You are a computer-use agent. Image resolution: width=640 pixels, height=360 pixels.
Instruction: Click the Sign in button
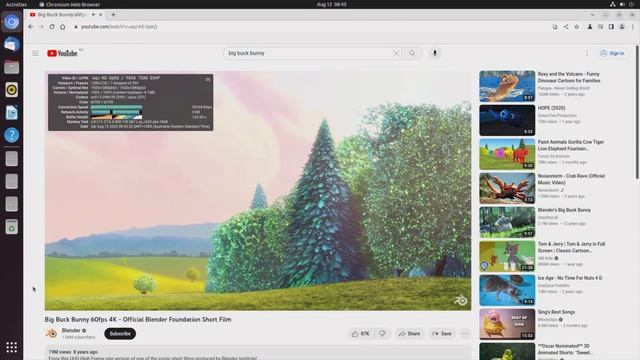point(612,53)
